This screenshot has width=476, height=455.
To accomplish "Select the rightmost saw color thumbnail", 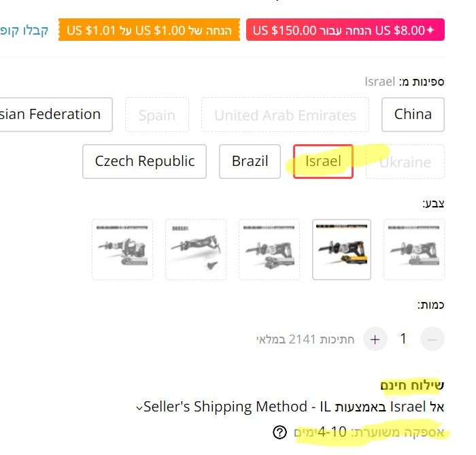I will click(x=414, y=249).
